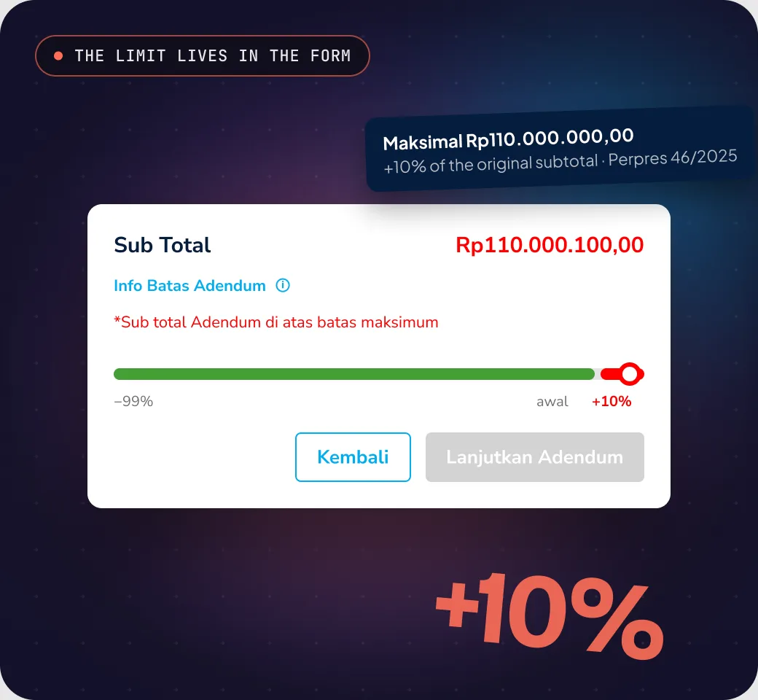Click the red maximum-exceeded warning message
758x700 pixels.
[276, 322]
